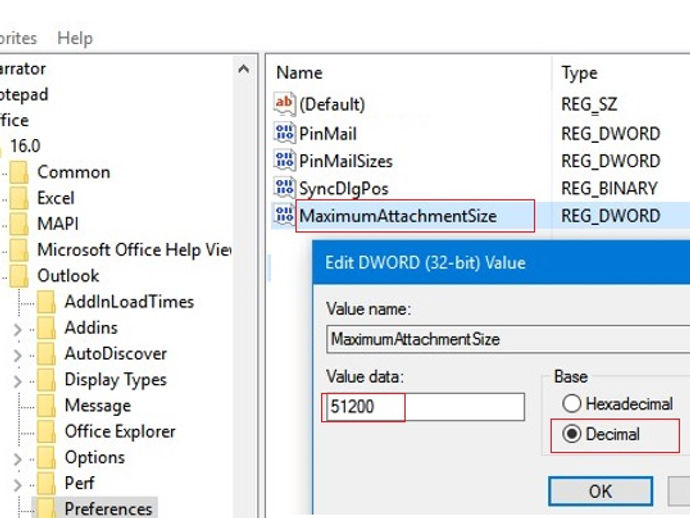Click the (Default) string value icon
The height and width of the screenshot is (518, 690).
[284, 104]
